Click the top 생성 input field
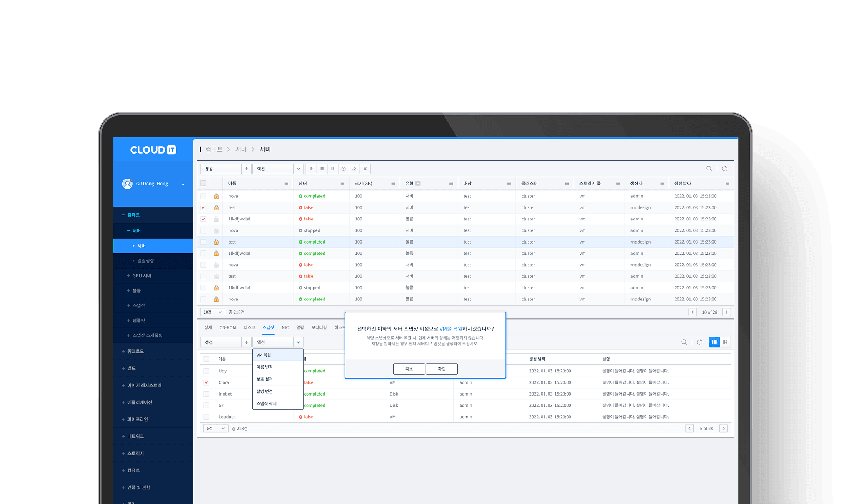Image resolution: width=854 pixels, height=504 pixels. [x=221, y=169]
